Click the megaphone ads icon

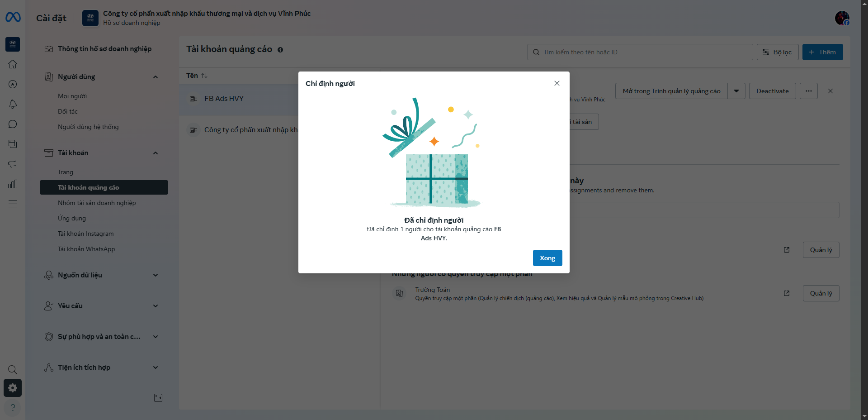point(13,164)
